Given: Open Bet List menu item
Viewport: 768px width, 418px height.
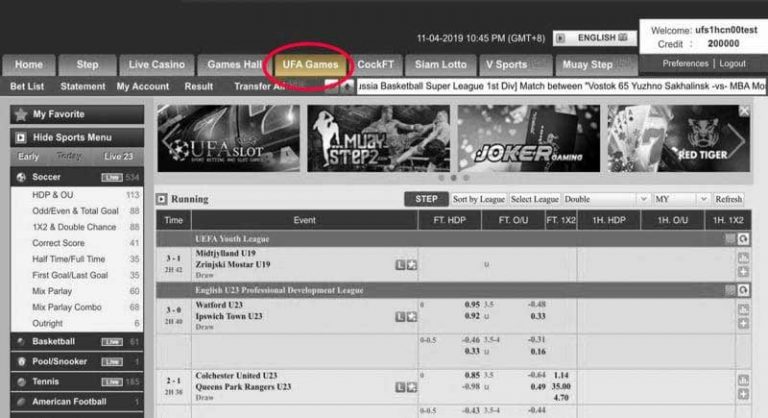Looking at the screenshot, I should point(27,87).
